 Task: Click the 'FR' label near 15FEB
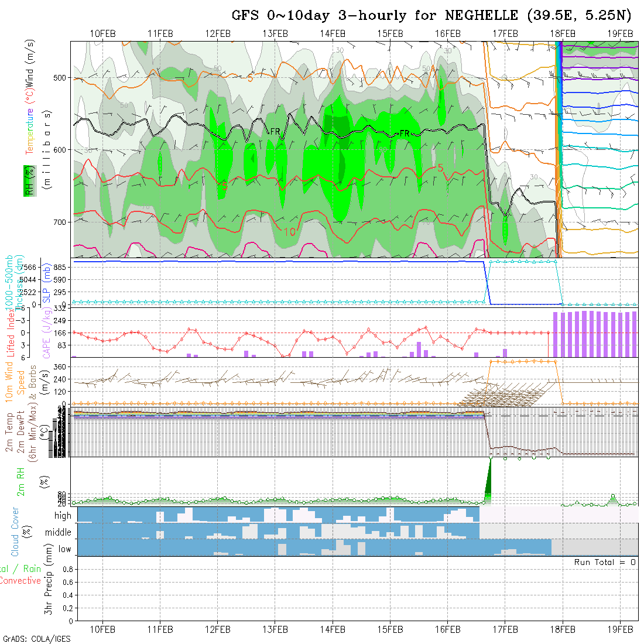tap(405, 133)
